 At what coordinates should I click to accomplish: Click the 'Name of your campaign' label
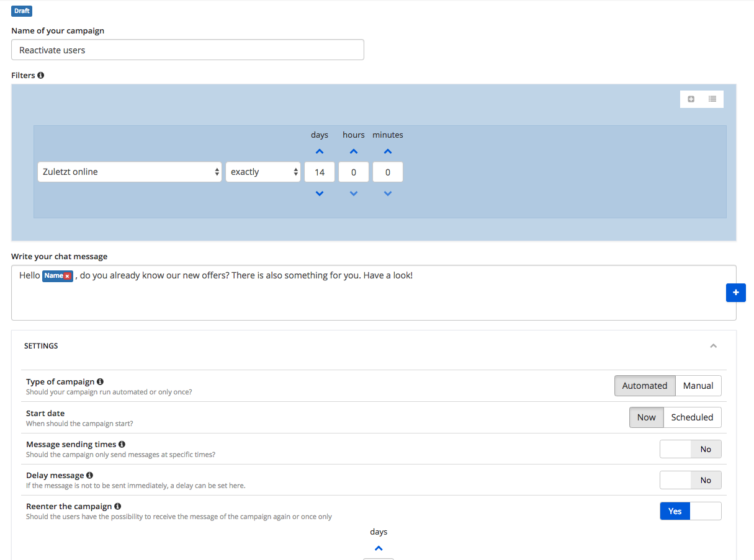58,31
